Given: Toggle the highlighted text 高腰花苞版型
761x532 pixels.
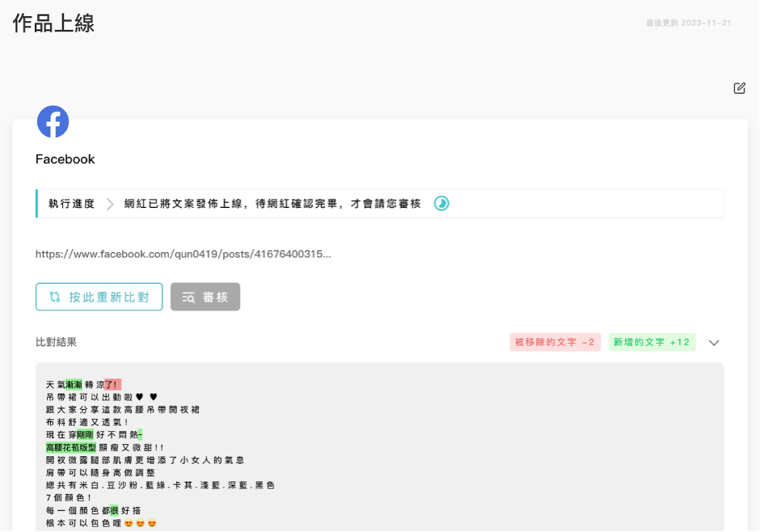Looking at the screenshot, I should 69,446.
